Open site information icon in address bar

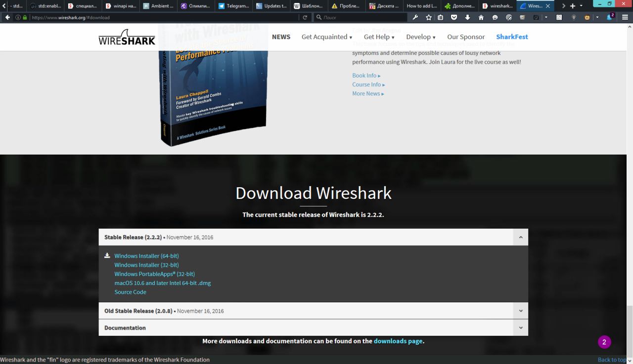(x=18, y=17)
